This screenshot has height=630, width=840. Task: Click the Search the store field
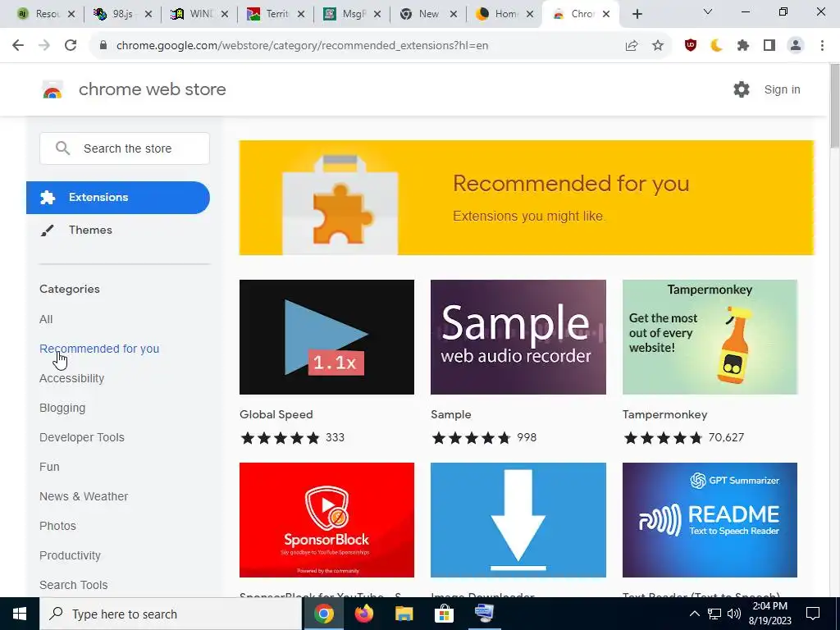[125, 148]
